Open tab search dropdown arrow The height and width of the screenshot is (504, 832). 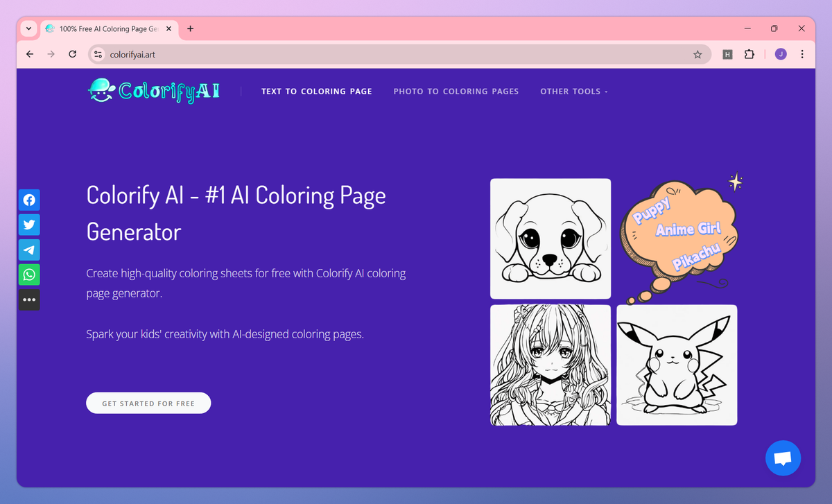click(28, 28)
